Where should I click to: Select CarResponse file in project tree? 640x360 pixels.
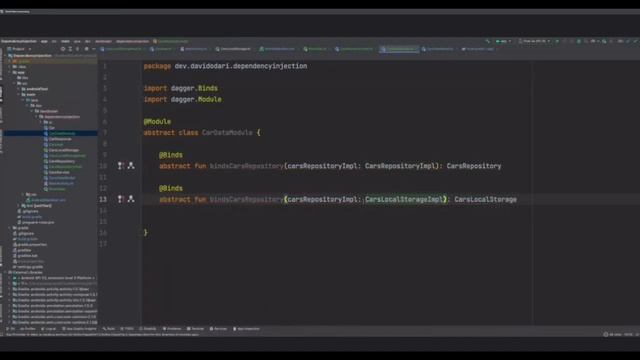point(58,139)
